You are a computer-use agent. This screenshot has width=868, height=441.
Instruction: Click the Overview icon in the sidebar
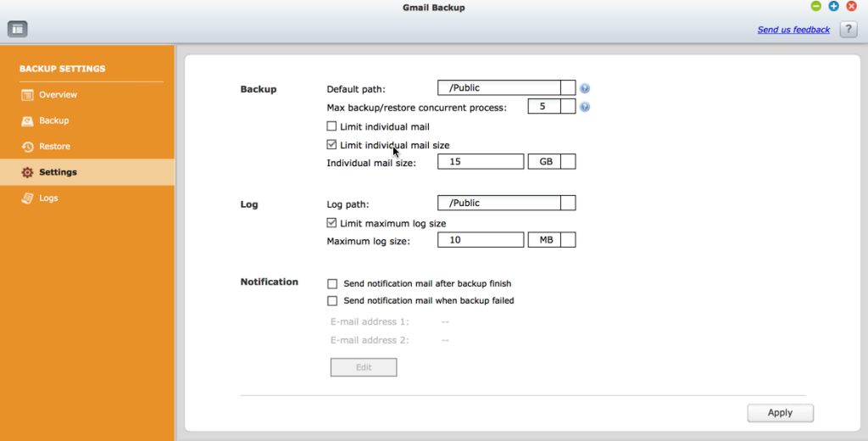point(27,95)
